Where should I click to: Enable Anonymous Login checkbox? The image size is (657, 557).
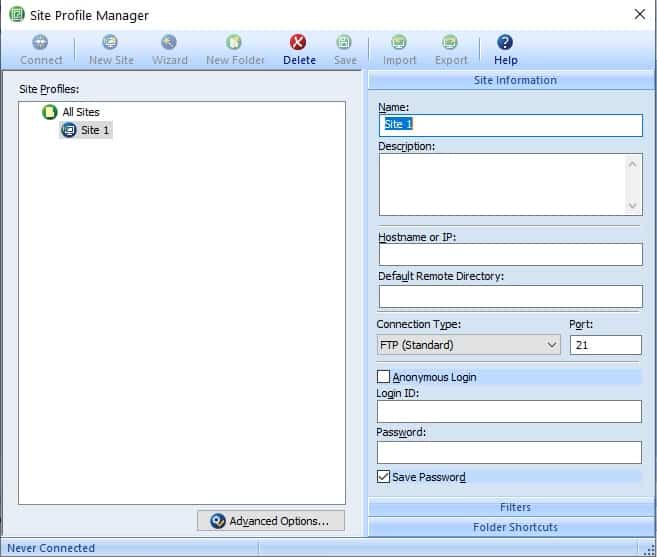[383, 377]
